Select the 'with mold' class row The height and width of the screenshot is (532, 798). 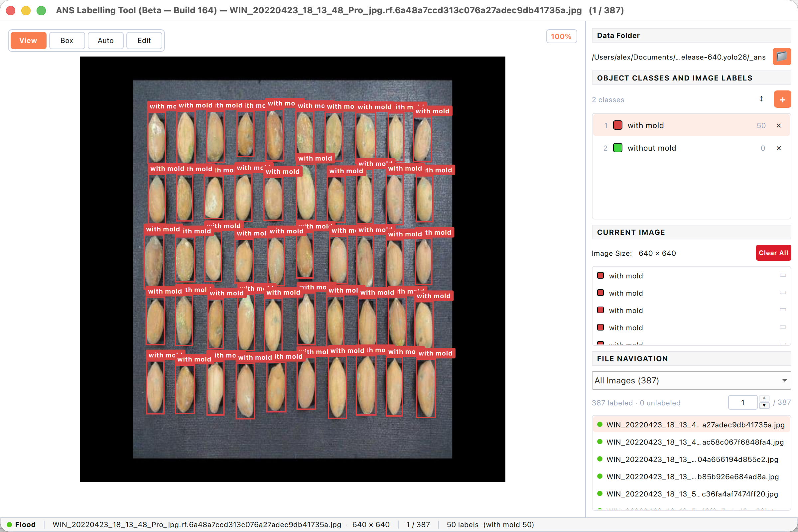point(691,126)
